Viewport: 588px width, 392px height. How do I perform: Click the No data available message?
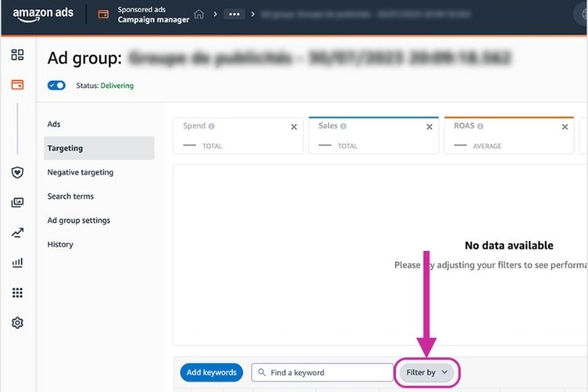pos(509,245)
